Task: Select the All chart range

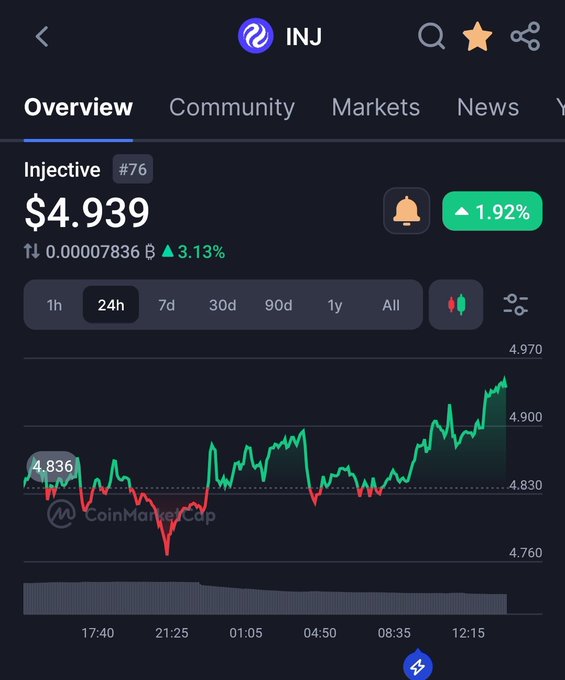Action: 391,305
